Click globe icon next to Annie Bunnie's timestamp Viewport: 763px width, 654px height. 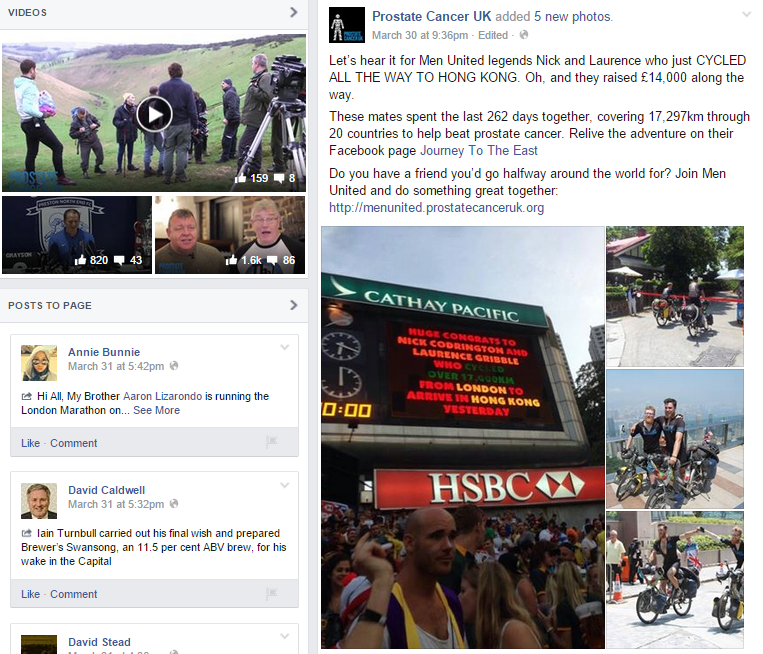coord(174,366)
